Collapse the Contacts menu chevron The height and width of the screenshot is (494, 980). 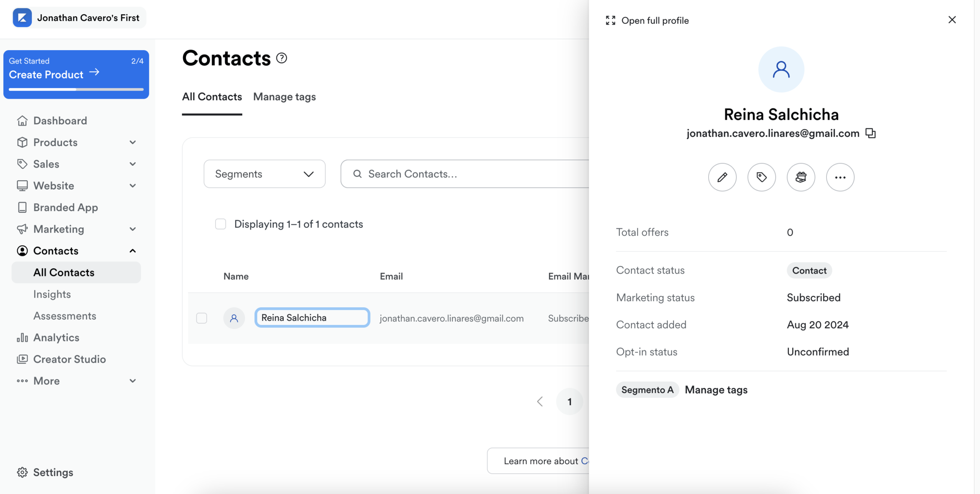point(133,251)
